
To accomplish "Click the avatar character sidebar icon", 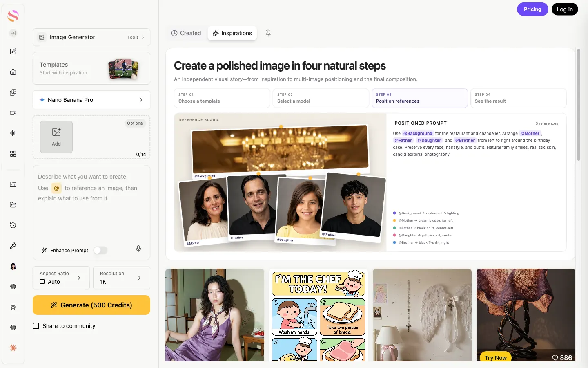I will 13,266.
